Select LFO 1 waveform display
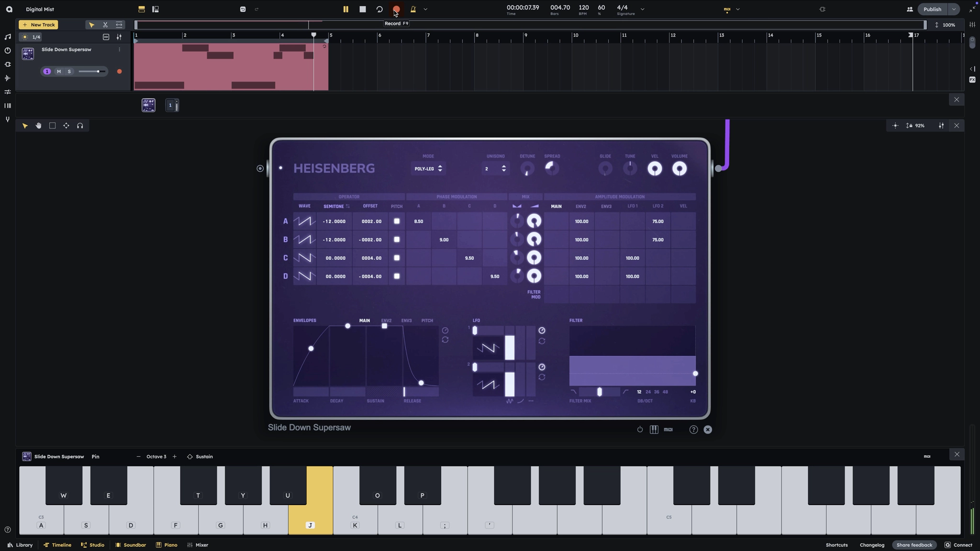The height and width of the screenshot is (551, 980). (488, 348)
